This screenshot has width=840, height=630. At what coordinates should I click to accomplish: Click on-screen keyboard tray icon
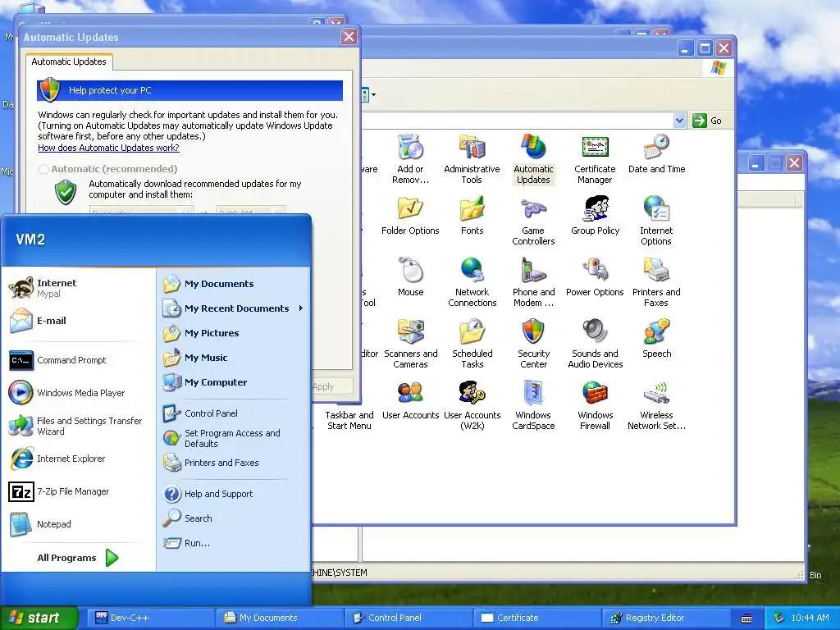(746, 619)
